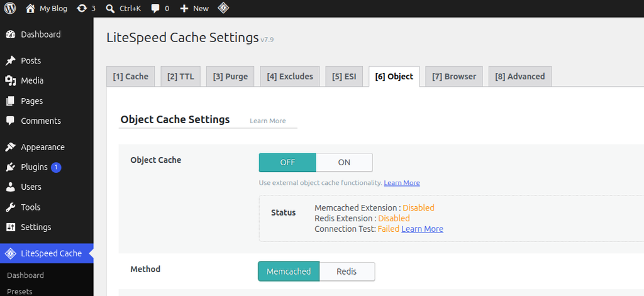This screenshot has height=296, width=644.
Task: Open the Pages menu
Action: pyautogui.click(x=31, y=101)
